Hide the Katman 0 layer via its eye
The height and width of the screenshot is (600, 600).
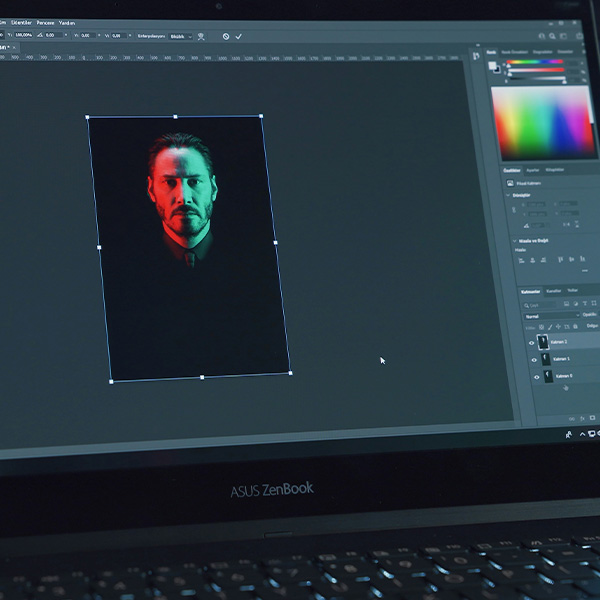tap(536, 377)
